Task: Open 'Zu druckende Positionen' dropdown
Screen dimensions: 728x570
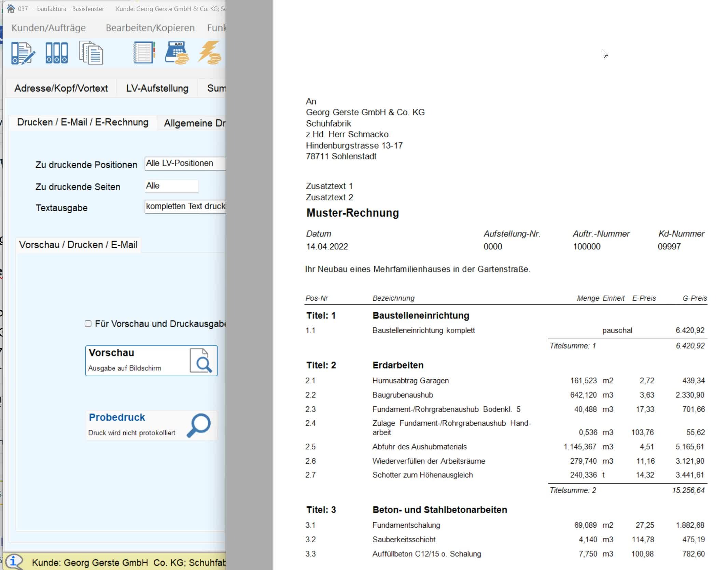Action: pyautogui.click(x=185, y=163)
